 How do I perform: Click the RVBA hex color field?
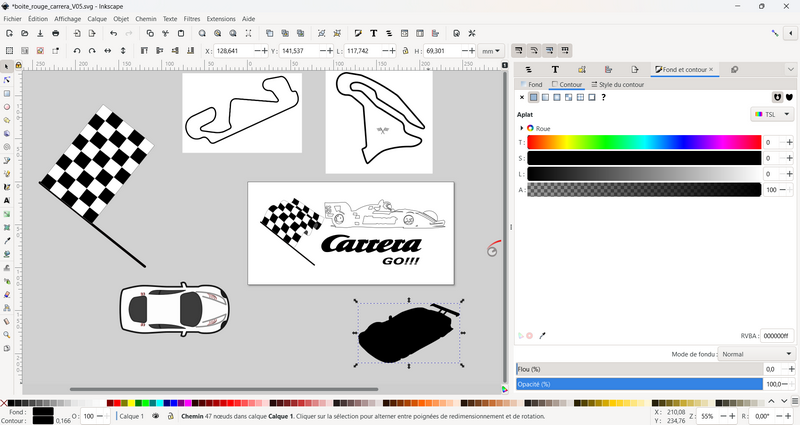[777, 336]
